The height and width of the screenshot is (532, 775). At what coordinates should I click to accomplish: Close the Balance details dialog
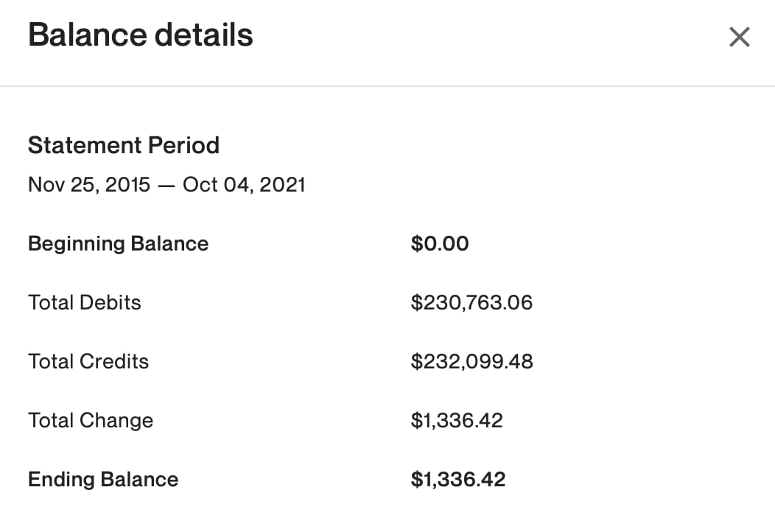tap(740, 37)
